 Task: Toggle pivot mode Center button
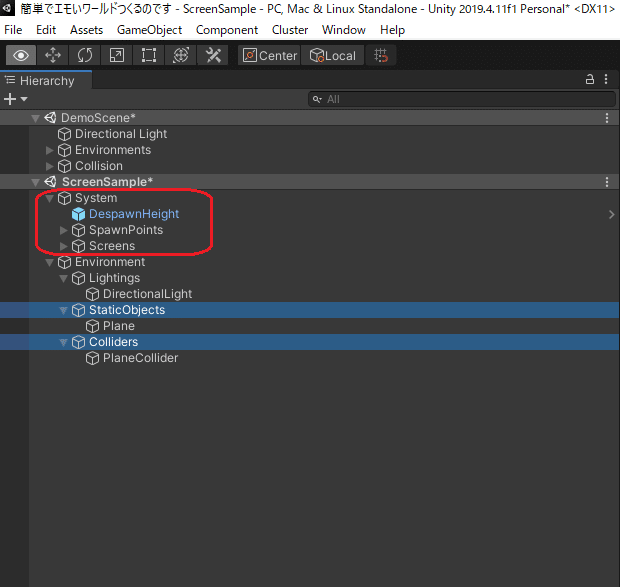[270, 55]
